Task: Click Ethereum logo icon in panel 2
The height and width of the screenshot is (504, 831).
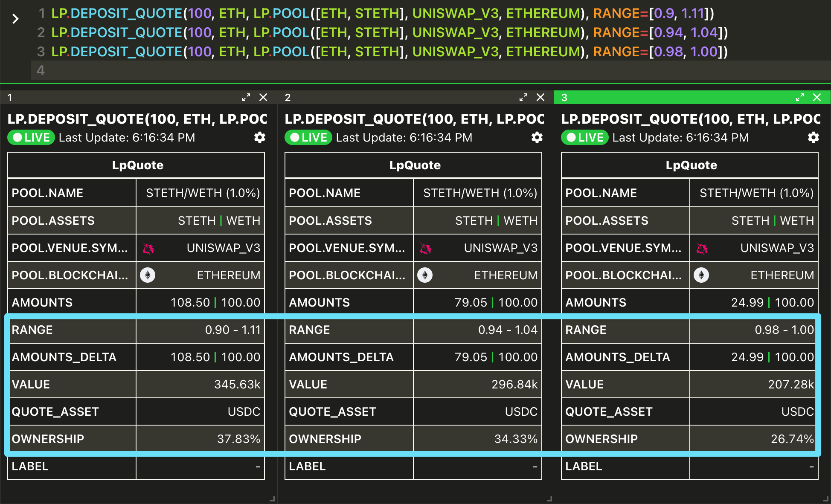Action: pyautogui.click(x=425, y=275)
